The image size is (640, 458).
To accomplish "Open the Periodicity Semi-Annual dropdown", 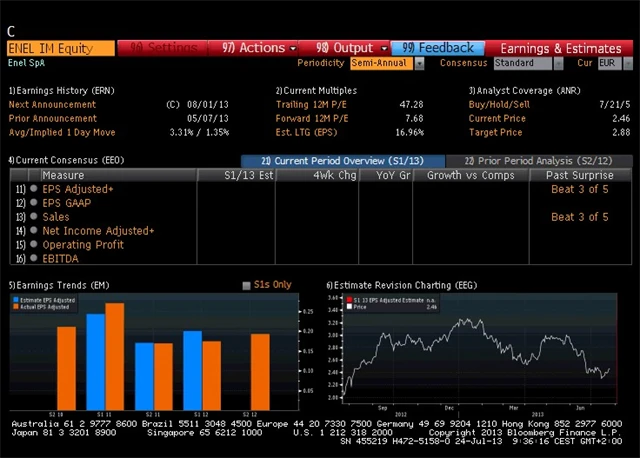I will (x=419, y=63).
